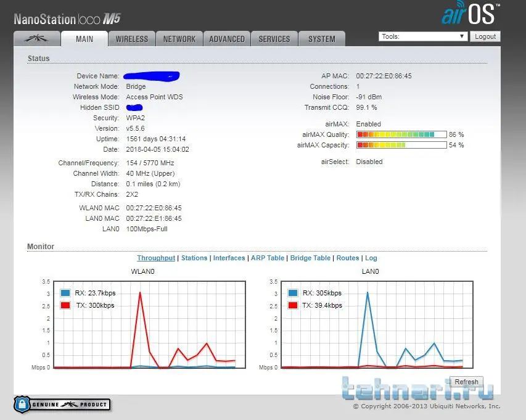Click the LAN0 throughput graph
526x420 pixels.
(377, 325)
